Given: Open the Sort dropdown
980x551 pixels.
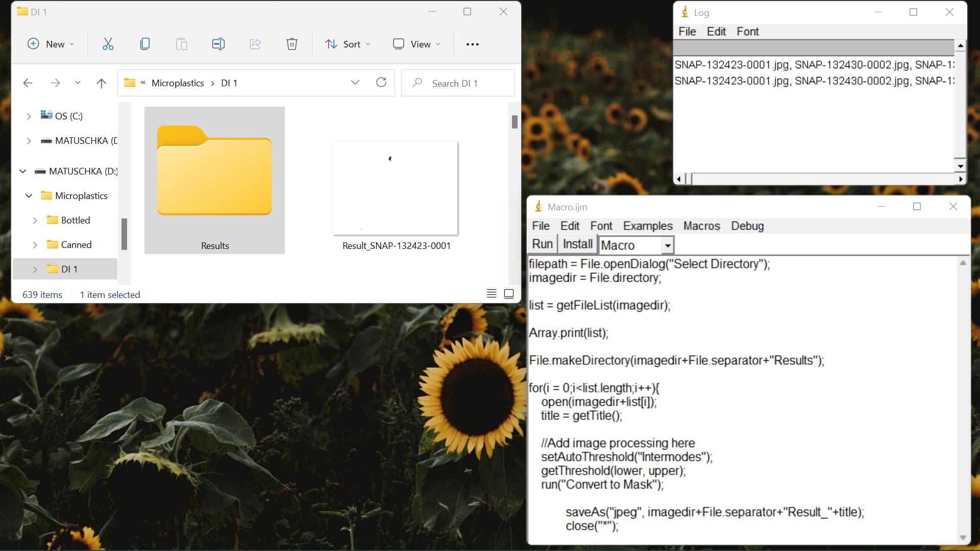Looking at the screenshot, I should click(348, 44).
